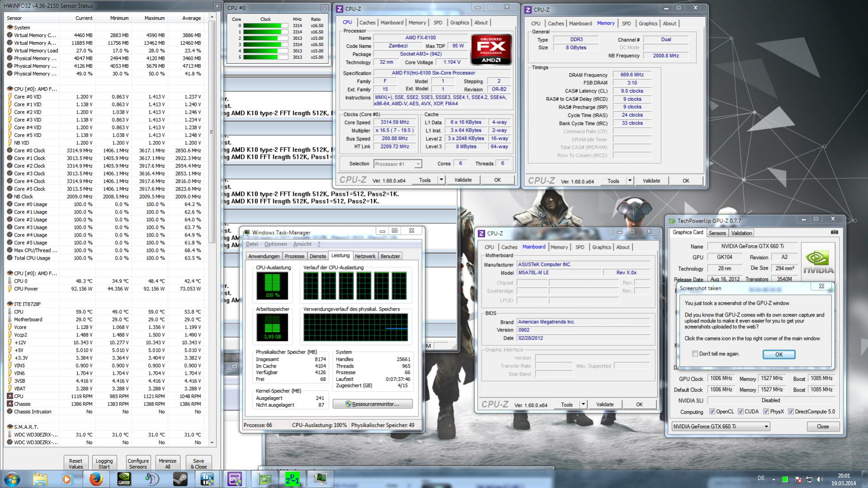Toggle the CUDA checkbox in GPU-Z
Screen dimensions: 868x488
point(740,412)
